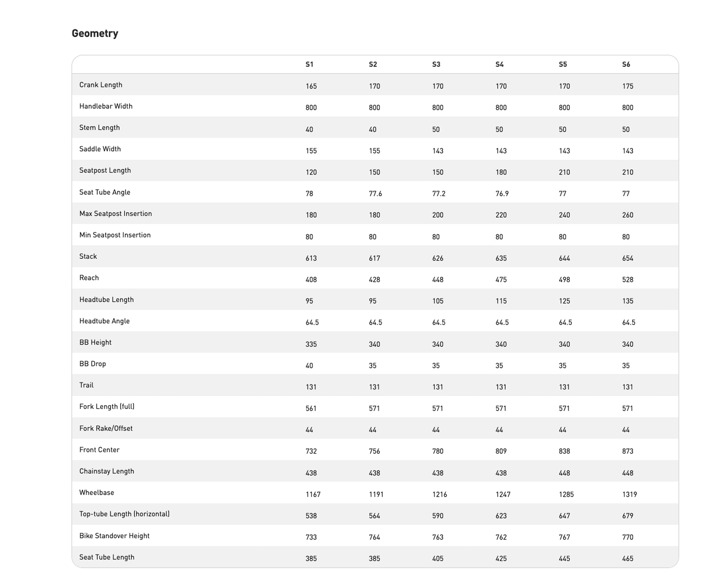Select the S1 column header

(x=309, y=64)
